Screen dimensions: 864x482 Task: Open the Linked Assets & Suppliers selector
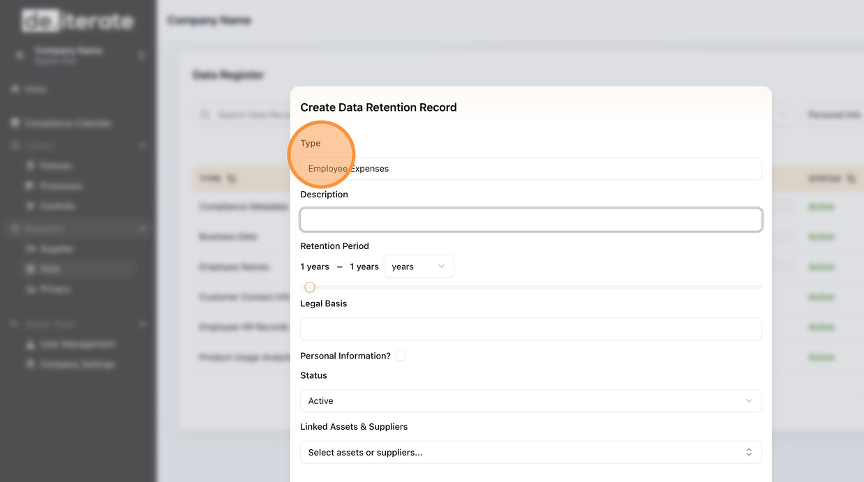tap(530, 452)
